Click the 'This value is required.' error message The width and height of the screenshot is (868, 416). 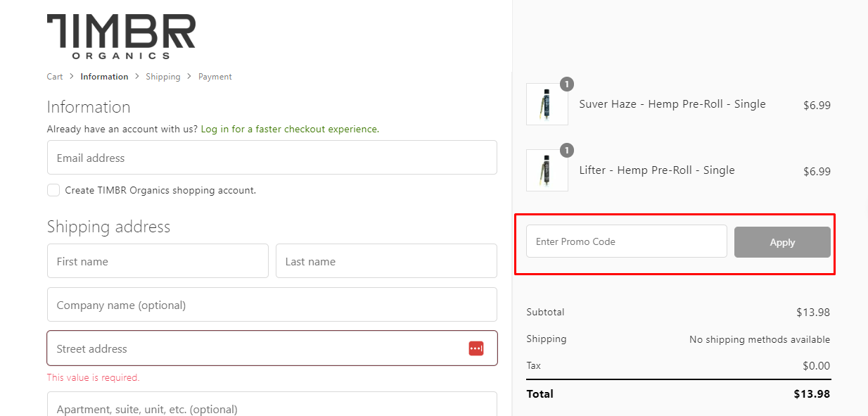(94, 378)
